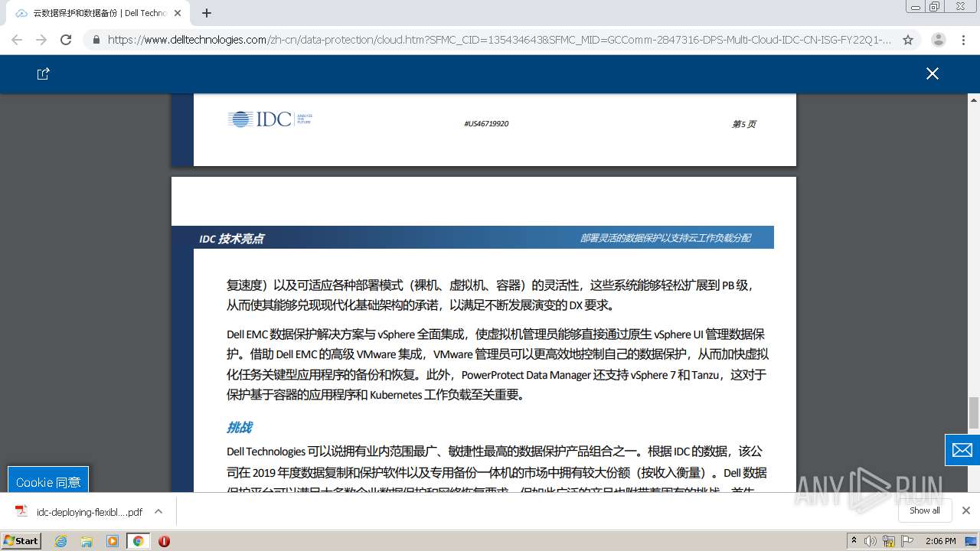Click the IDC logo in page footer
The image size is (980, 551).
pos(269,119)
